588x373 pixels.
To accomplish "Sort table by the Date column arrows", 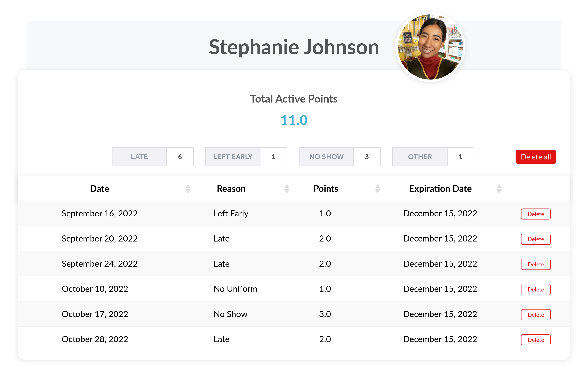I will [x=188, y=189].
